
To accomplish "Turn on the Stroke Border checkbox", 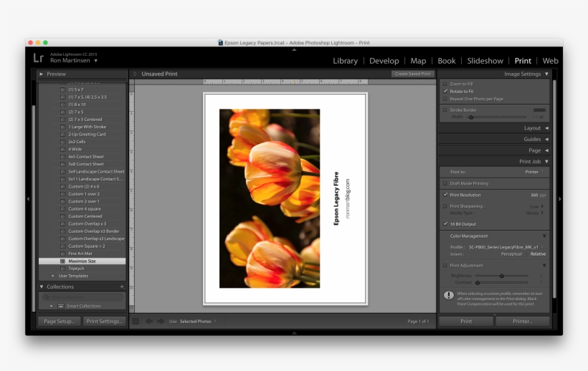I will tap(445, 110).
